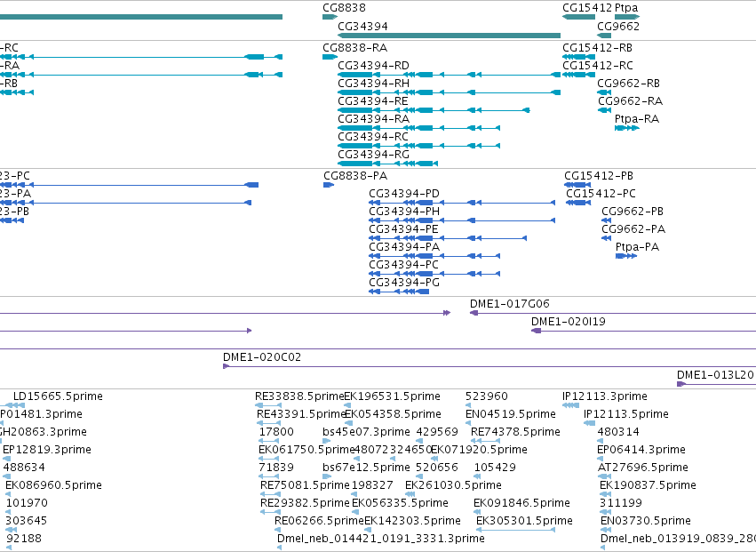756x552 pixels.
Task: Click EST EP12819.3prime
Action: 47,450
